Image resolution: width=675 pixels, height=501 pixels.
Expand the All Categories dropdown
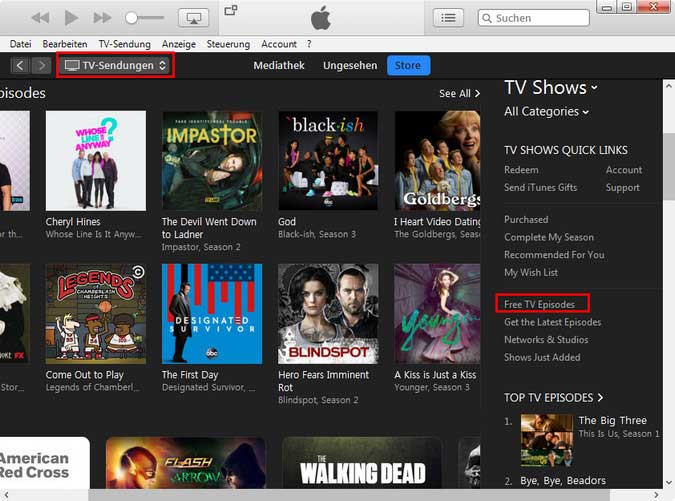pos(546,111)
